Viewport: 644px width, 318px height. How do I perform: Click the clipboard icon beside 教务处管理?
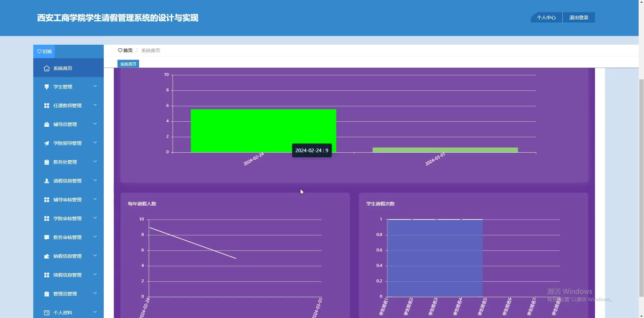tap(47, 162)
